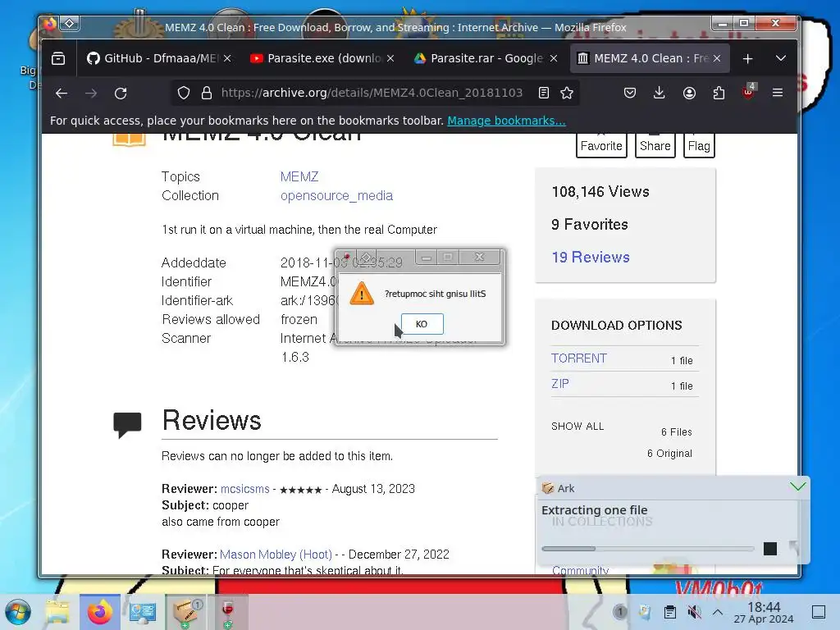840x630 pixels.
Task: Click the Share button
Action: click(x=655, y=146)
